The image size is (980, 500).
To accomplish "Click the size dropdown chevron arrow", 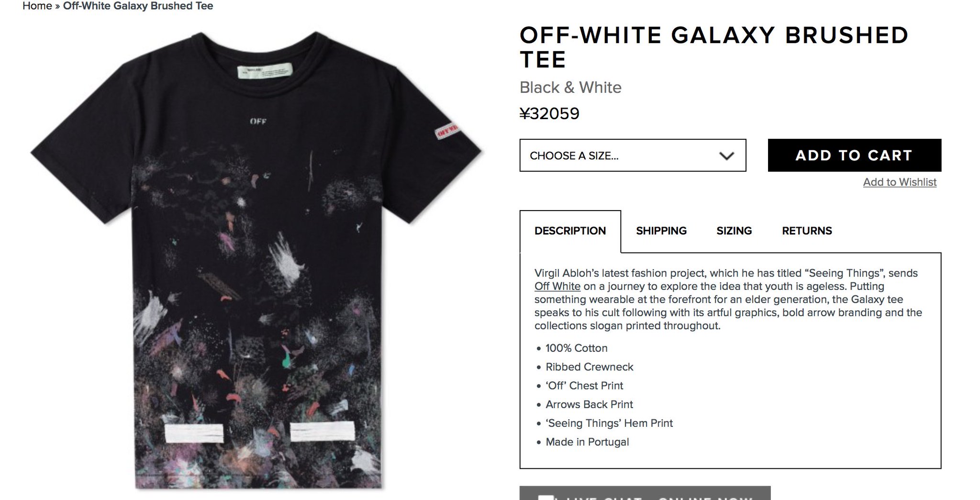I will click(726, 156).
